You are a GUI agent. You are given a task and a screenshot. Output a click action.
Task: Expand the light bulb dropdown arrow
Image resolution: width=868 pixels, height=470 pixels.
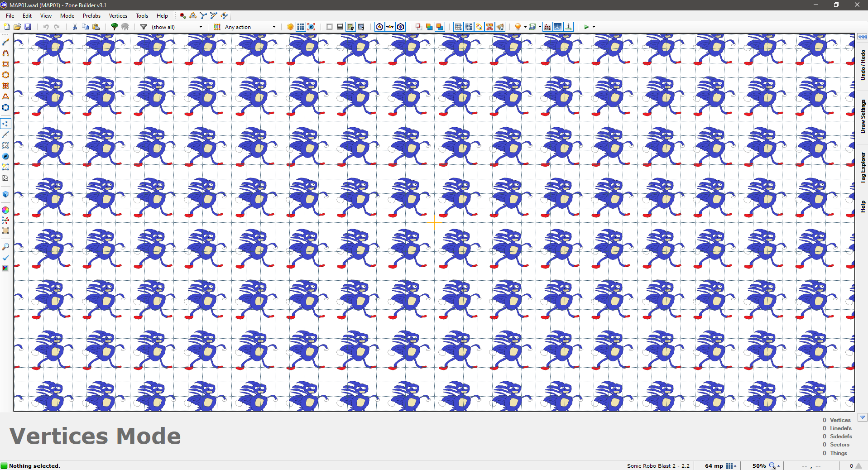(525, 27)
